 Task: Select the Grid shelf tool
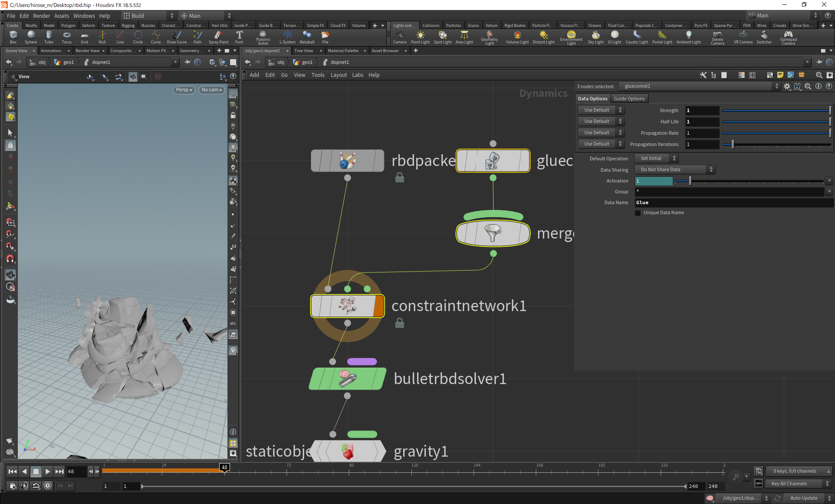coord(84,37)
